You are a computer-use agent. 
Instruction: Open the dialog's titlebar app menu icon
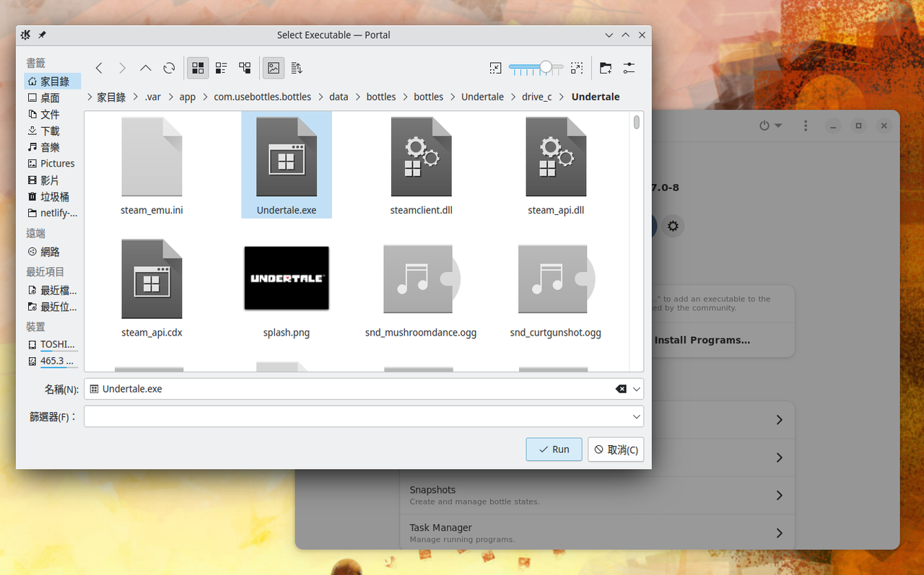point(26,35)
